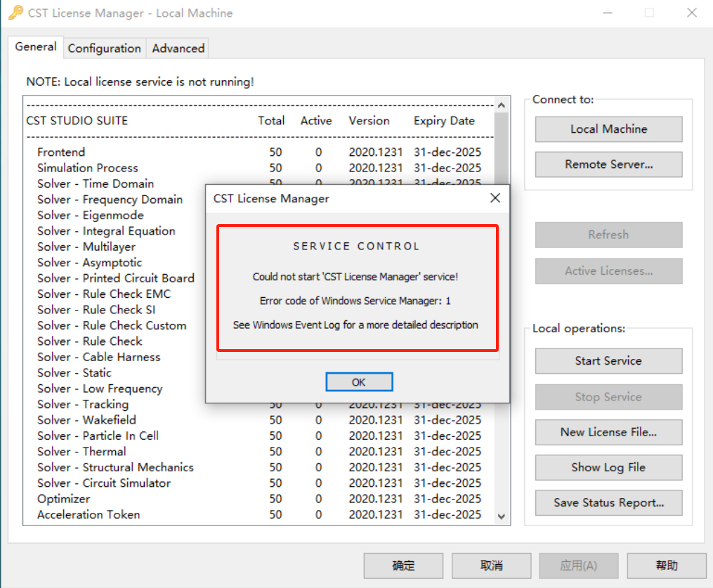The height and width of the screenshot is (588, 713).
Task: Load a New License File
Action: (608, 432)
